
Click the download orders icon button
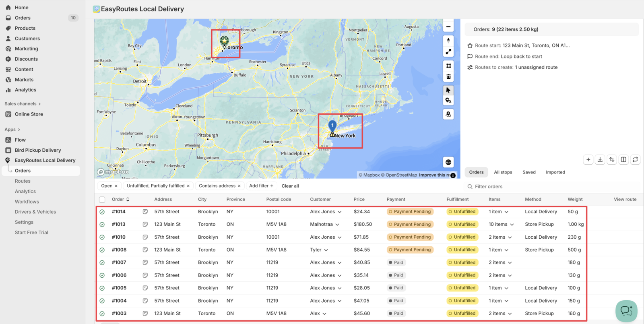click(600, 160)
